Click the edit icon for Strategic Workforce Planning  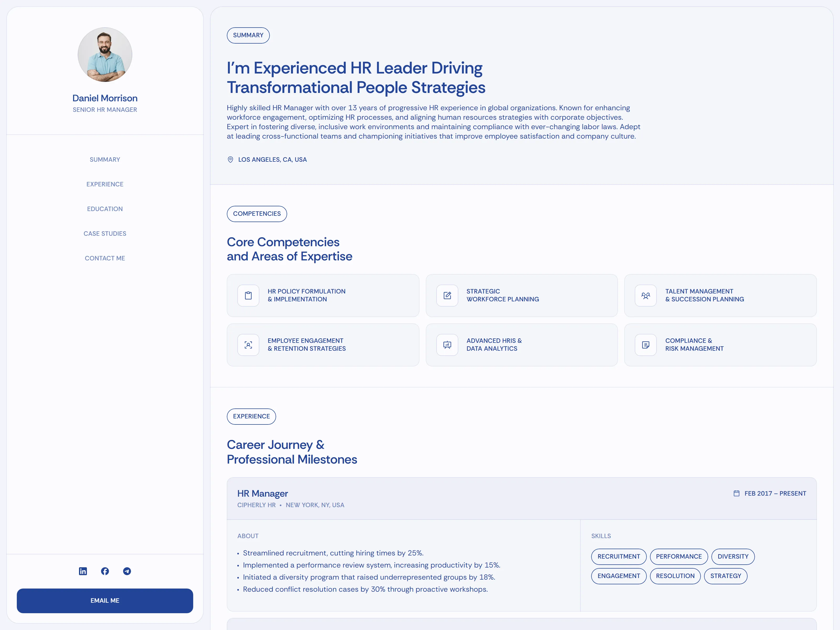pyautogui.click(x=447, y=295)
